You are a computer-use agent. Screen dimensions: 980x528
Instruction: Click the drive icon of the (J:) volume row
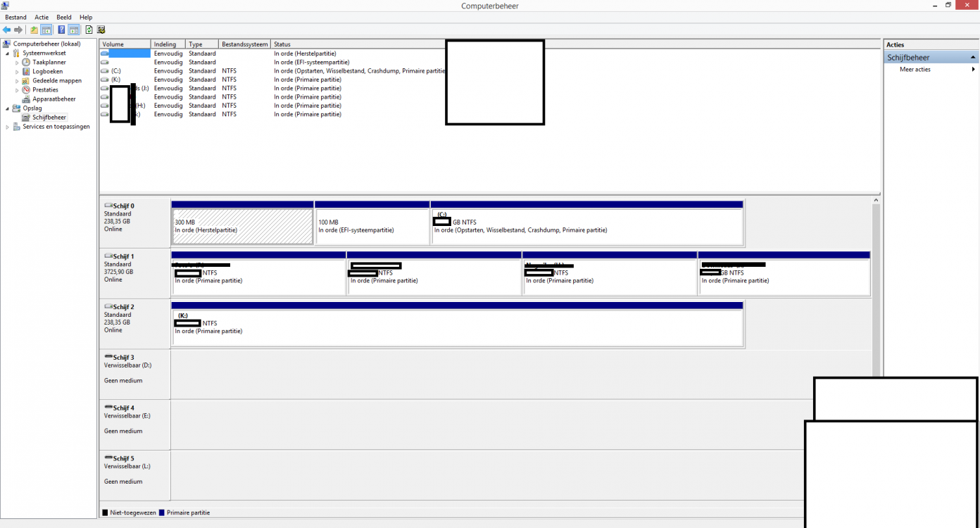point(105,88)
